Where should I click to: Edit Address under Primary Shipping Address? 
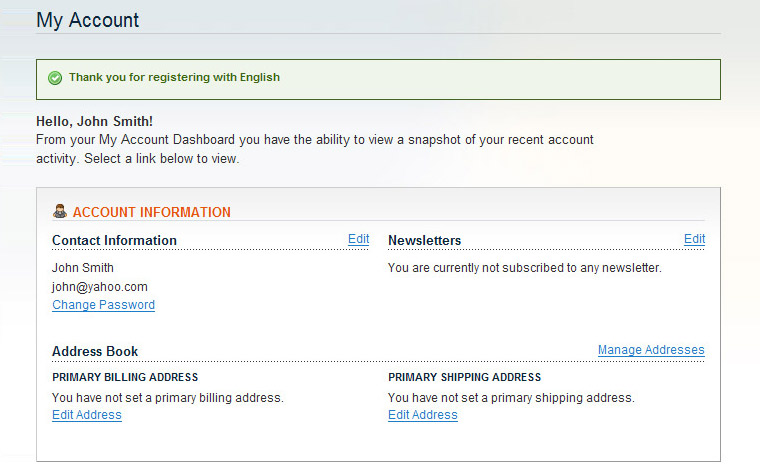tap(423, 415)
